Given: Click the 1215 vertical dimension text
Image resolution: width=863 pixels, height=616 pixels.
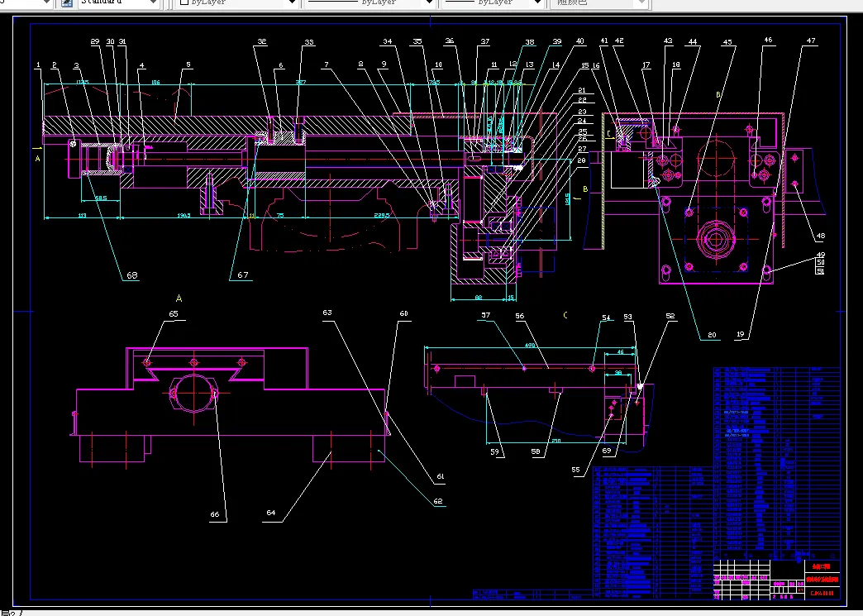Looking at the screenshot, I should (566, 198).
